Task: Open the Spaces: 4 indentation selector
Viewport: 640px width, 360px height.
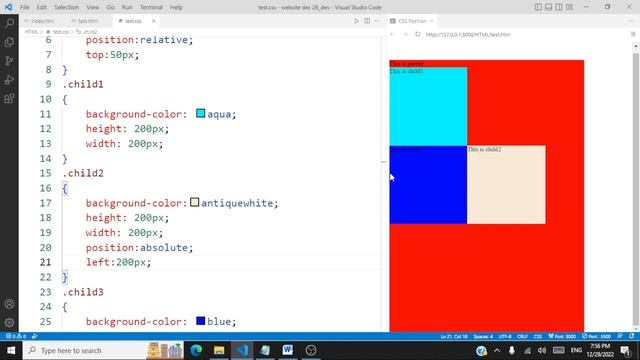Action: tap(483, 336)
